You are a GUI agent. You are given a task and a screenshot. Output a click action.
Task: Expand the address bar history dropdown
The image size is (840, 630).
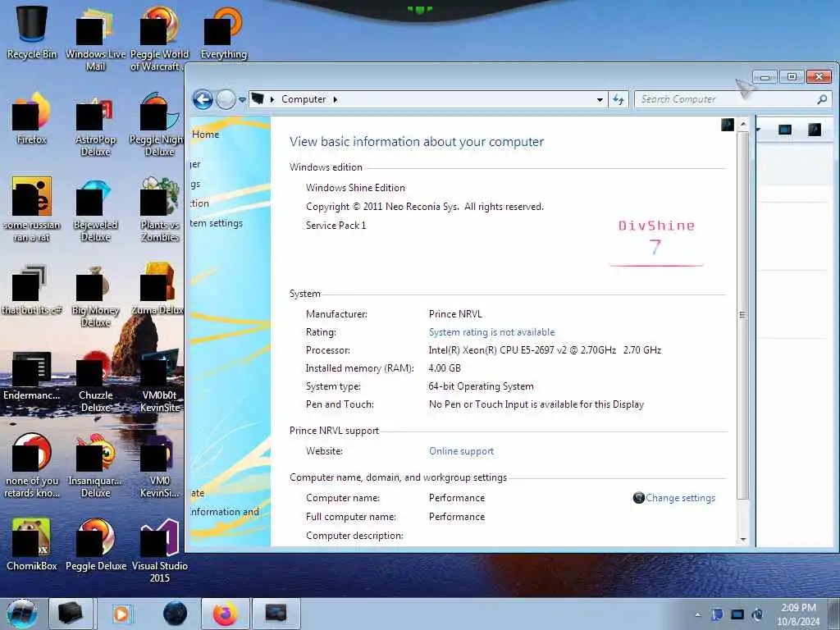pos(600,99)
